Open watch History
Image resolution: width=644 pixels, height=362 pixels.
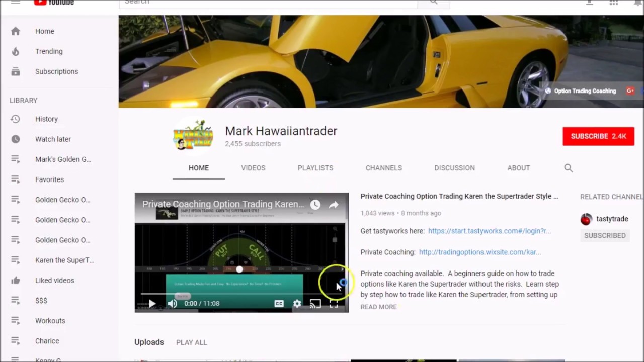pyautogui.click(x=46, y=119)
